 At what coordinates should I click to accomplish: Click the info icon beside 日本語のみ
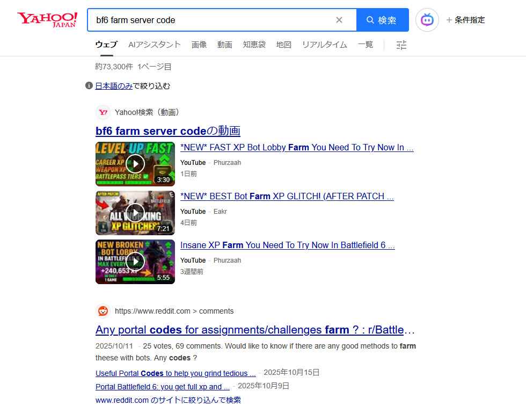pos(89,86)
